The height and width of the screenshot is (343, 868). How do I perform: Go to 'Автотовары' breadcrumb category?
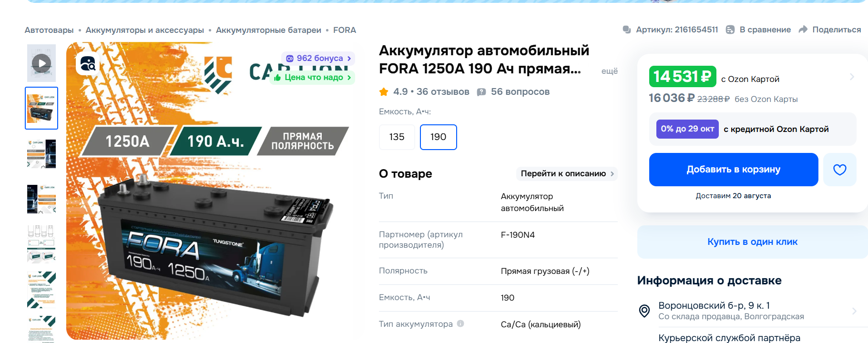click(49, 30)
